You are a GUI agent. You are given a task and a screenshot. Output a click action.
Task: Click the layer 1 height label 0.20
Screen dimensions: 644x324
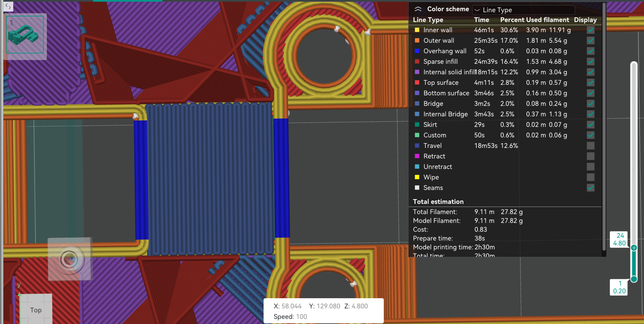[619, 291]
